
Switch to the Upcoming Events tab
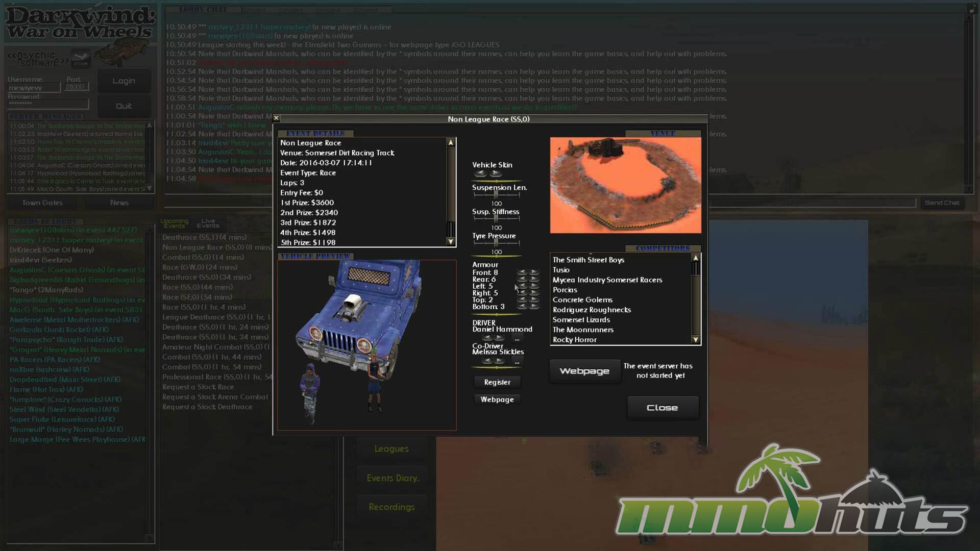(x=175, y=223)
